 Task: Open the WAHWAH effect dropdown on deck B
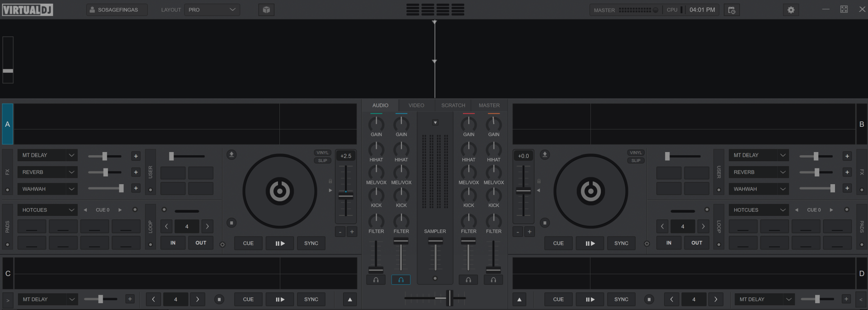758,189
